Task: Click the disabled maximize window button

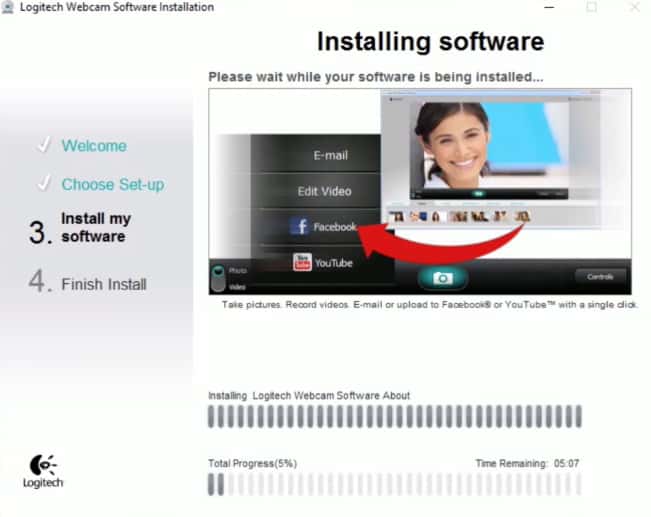Action: coord(592,7)
